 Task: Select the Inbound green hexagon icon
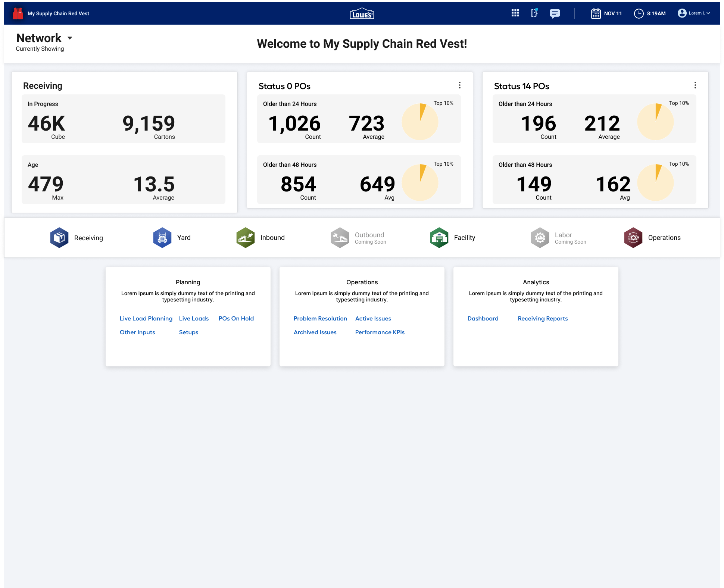pos(246,238)
